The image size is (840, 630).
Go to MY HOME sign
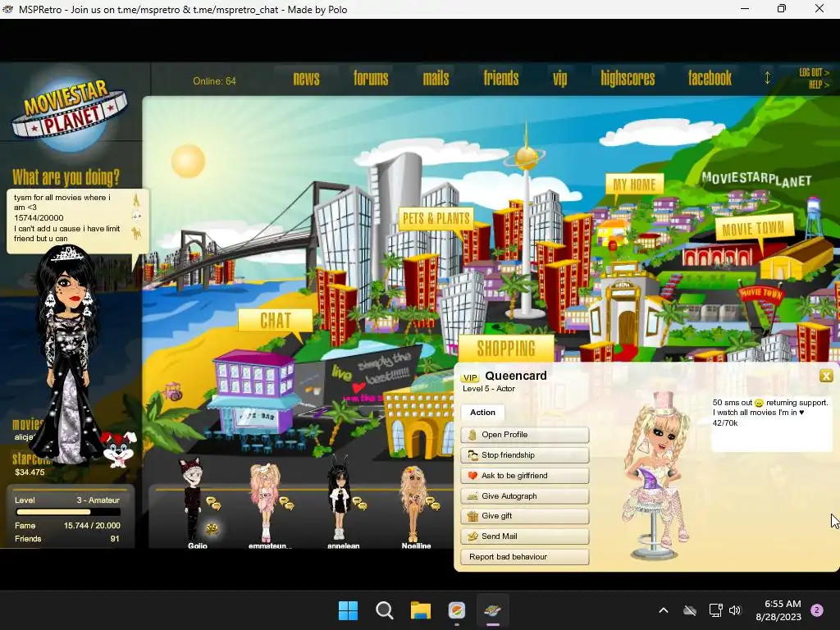[x=634, y=185]
